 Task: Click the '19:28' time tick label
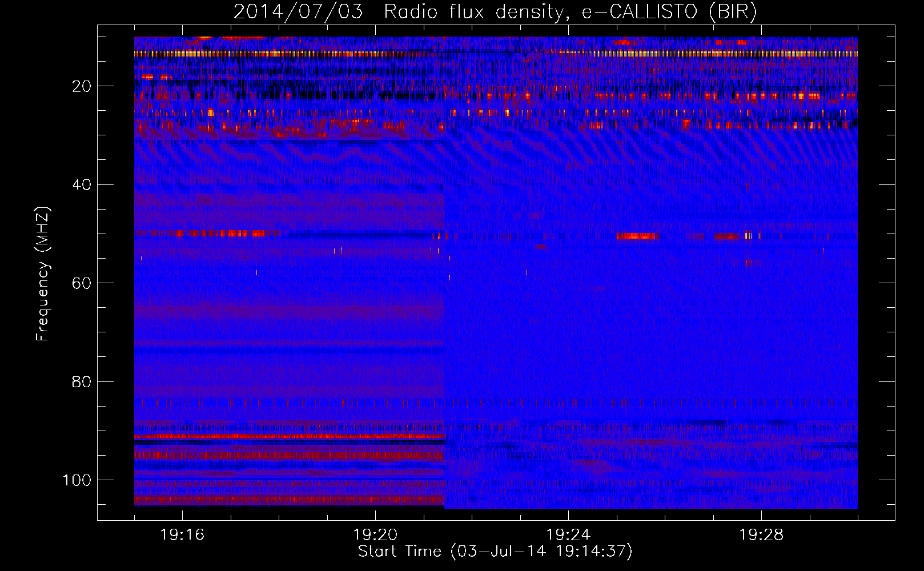(761, 535)
